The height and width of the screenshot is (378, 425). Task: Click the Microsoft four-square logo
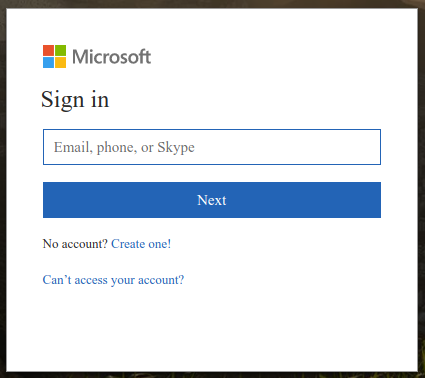click(x=54, y=56)
